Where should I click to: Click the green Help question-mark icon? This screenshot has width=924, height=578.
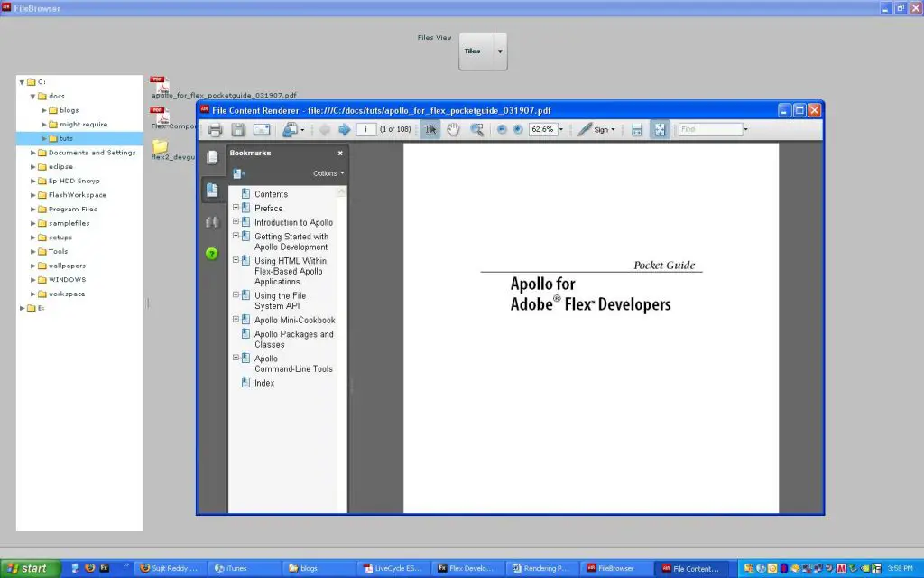(x=212, y=254)
